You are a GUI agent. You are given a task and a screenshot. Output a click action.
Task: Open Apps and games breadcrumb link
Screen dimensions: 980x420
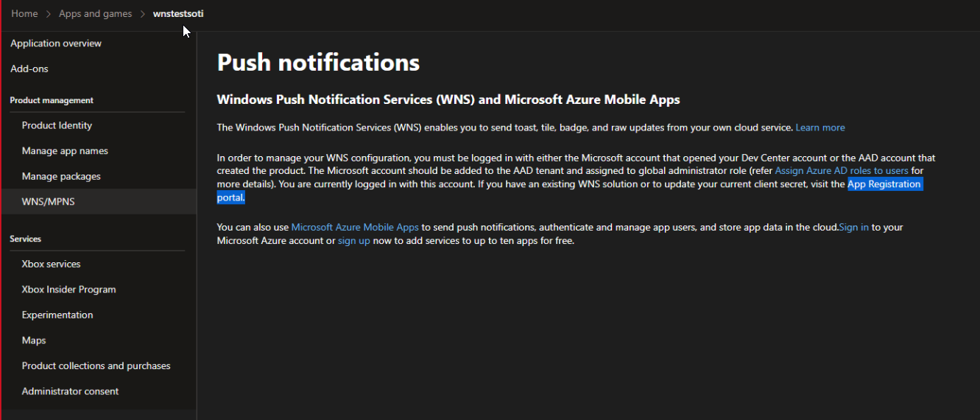coord(95,14)
